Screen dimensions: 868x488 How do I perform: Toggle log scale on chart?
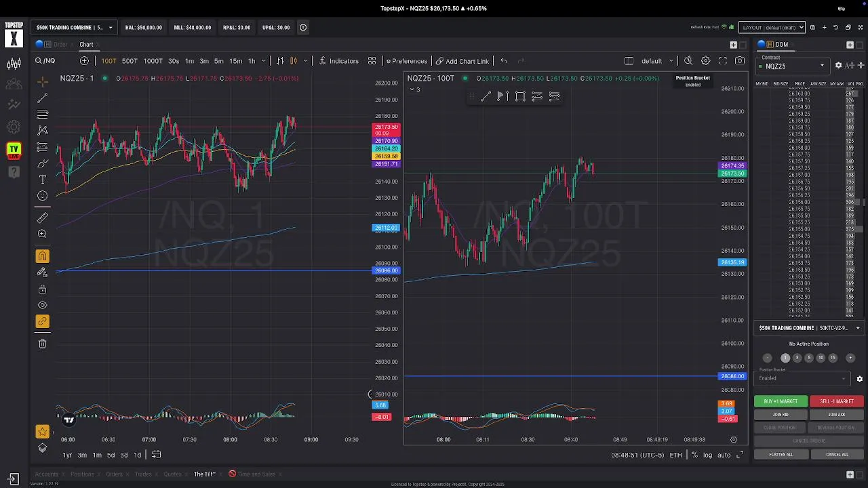(x=707, y=455)
